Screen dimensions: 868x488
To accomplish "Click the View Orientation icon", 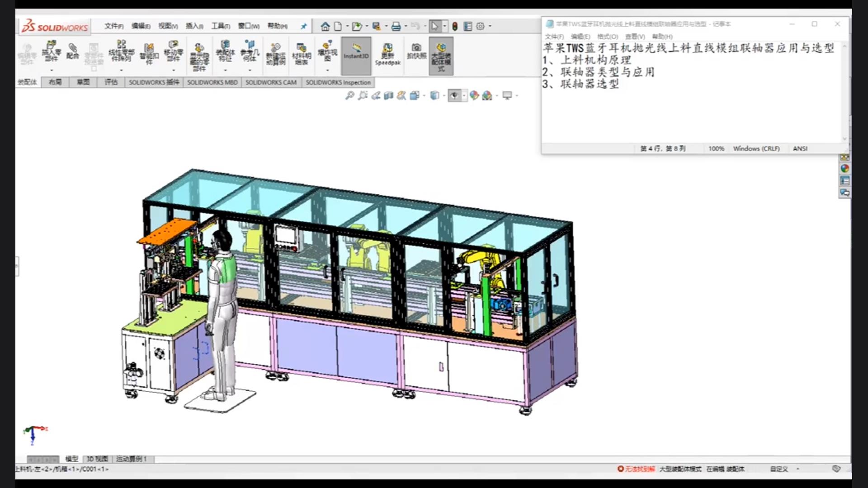I will 414,95.
